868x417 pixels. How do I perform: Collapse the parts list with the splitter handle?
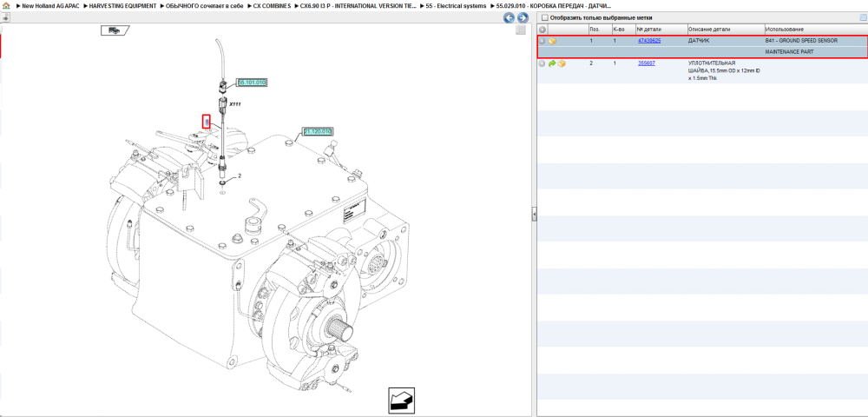pos(534,214)
